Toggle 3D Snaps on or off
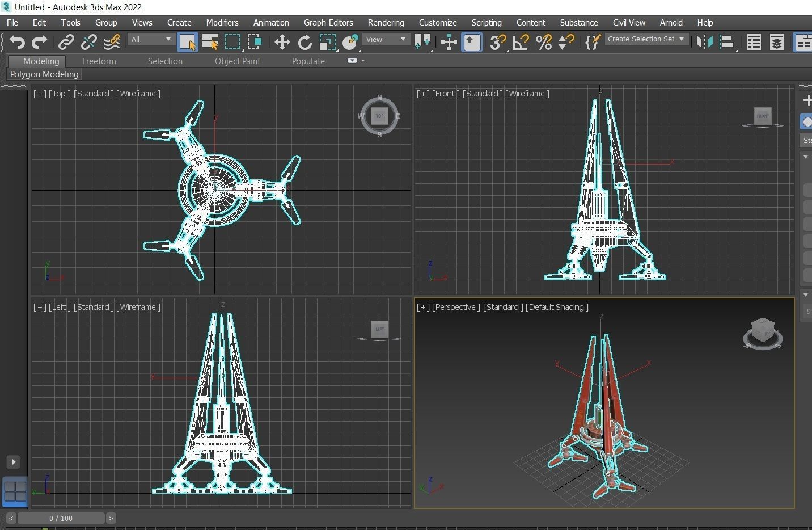The image size is (812, 530). click(497, 42)
